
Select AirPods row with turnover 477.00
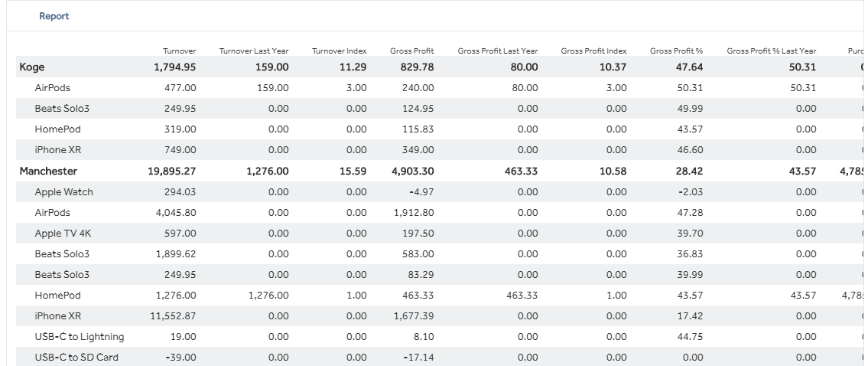click(440, 87)
